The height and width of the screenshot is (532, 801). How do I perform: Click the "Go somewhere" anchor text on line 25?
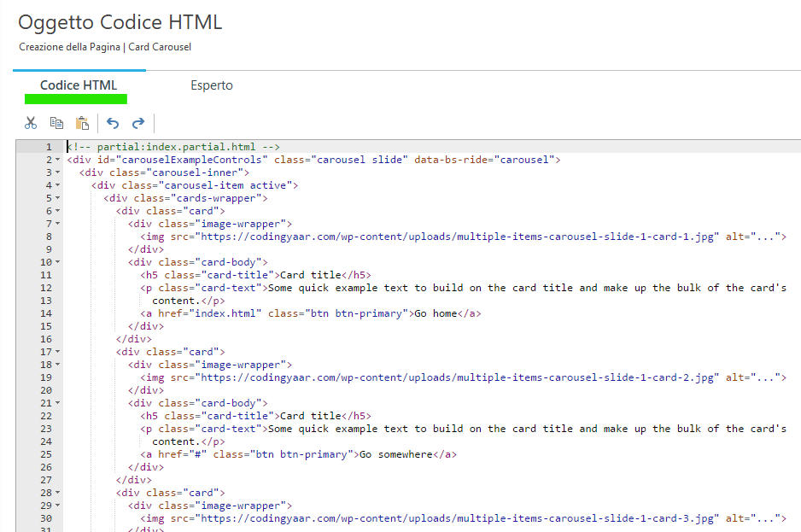pyautogui.click(x=395, y=454)
